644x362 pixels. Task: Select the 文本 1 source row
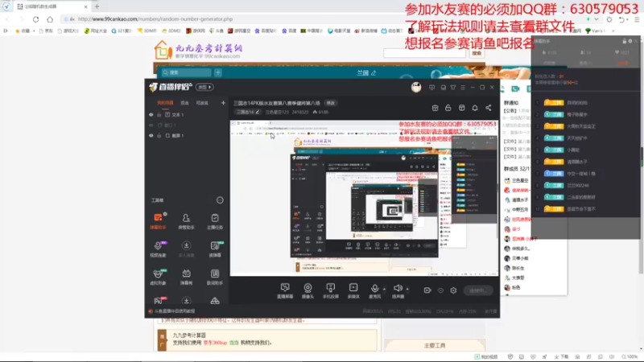point(187,115)
